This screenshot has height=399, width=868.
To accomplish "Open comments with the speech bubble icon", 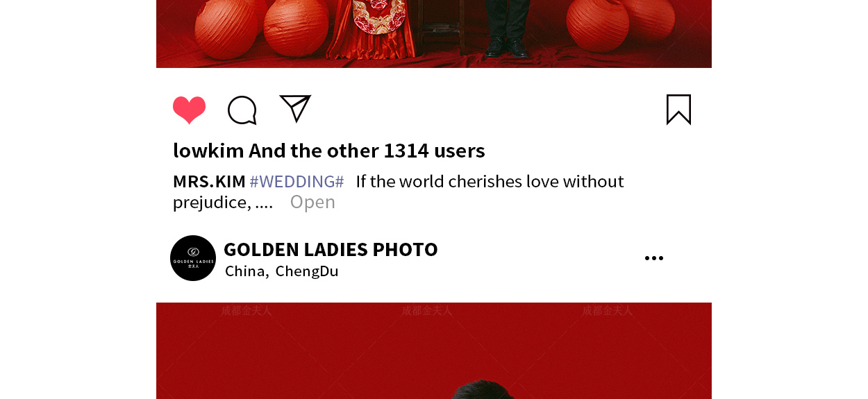I will coord(242,110).
